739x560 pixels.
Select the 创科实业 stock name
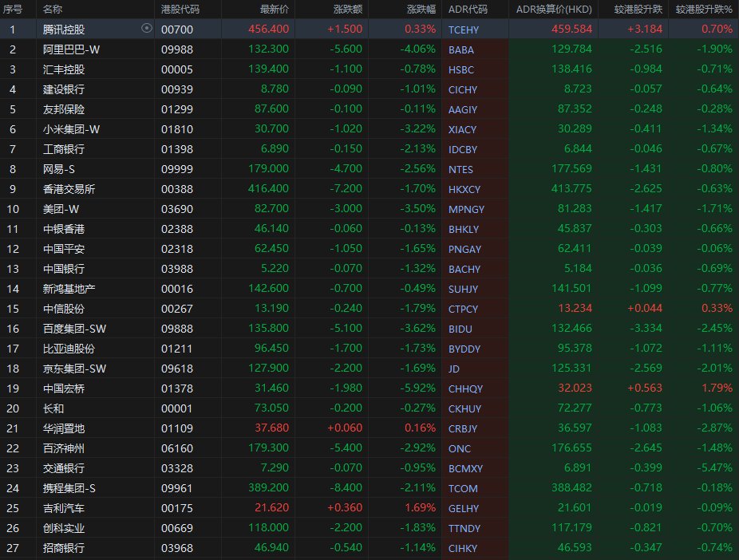[64, 528]
